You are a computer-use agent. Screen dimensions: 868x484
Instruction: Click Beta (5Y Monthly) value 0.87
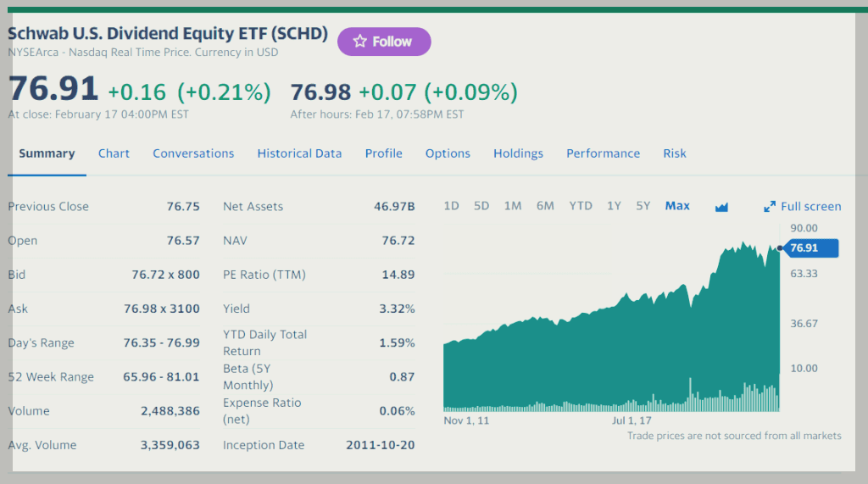tap(402, 377)
